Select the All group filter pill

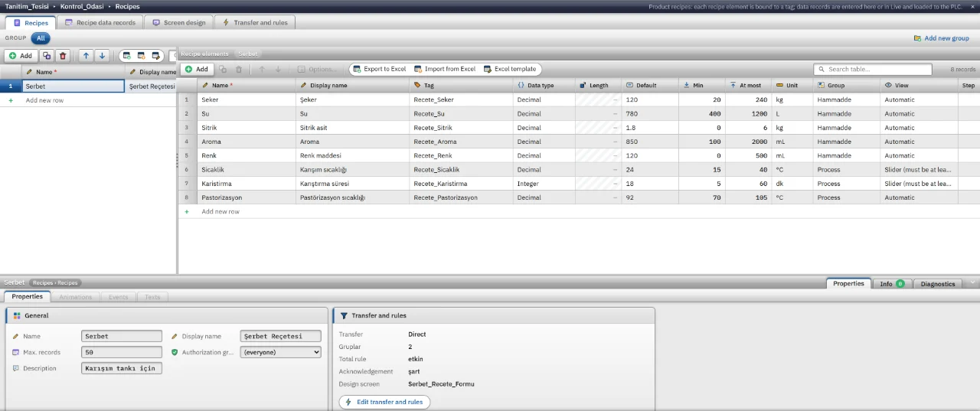41,38
